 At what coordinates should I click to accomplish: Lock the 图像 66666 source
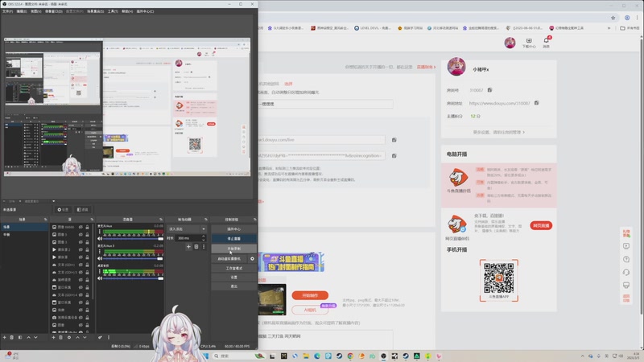[x=87, y=227]
